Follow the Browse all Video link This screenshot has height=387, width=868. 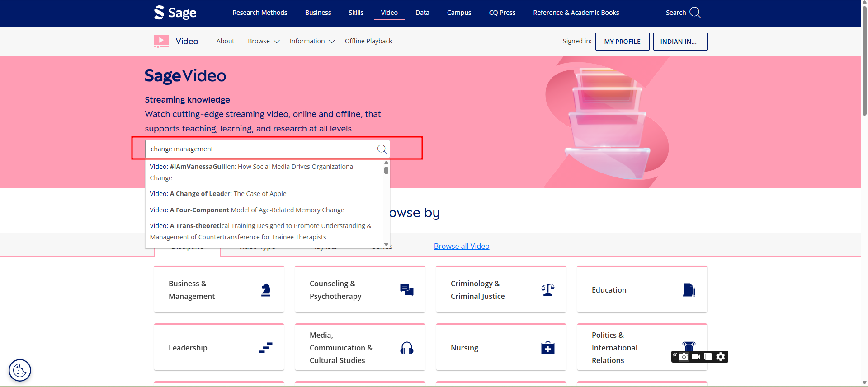pos(461,246)
